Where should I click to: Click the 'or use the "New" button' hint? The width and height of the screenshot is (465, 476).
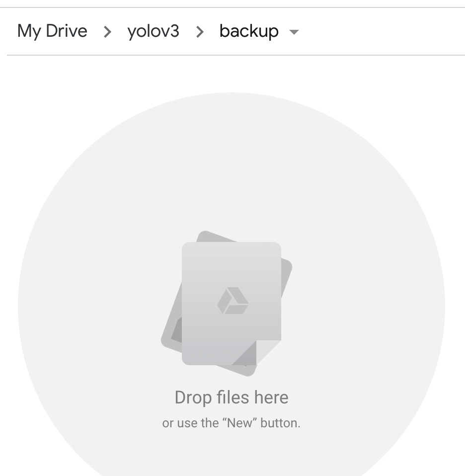pyautogui.click(x=232, y=423)
